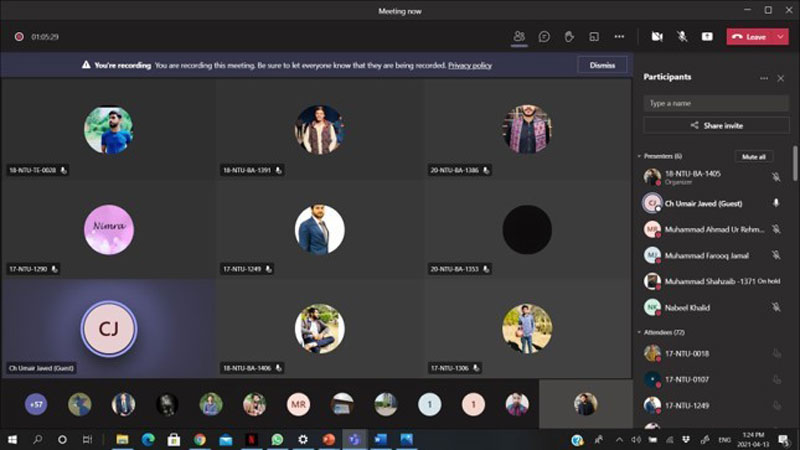Open Participants panel more options menu
The image size is (800, 450).
click(764, 77)
